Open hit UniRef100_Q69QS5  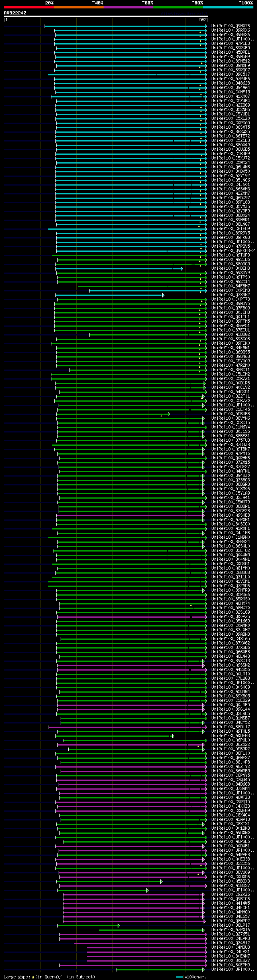pyautogui.click(x=230, y=352)
